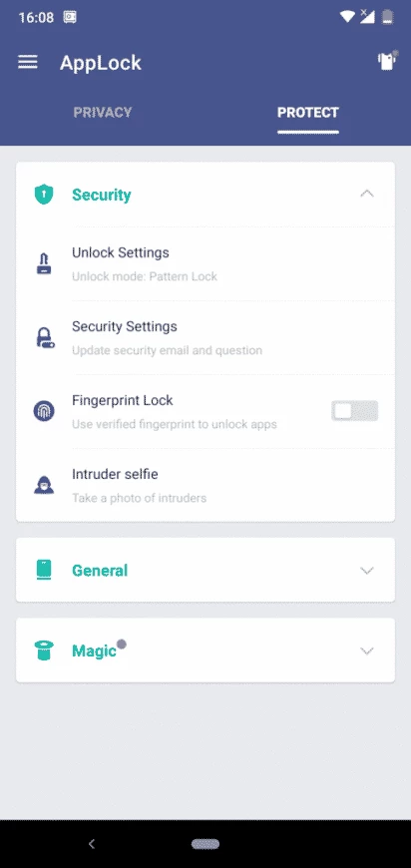Open the hamburger navigation menu

click(28, 62)
